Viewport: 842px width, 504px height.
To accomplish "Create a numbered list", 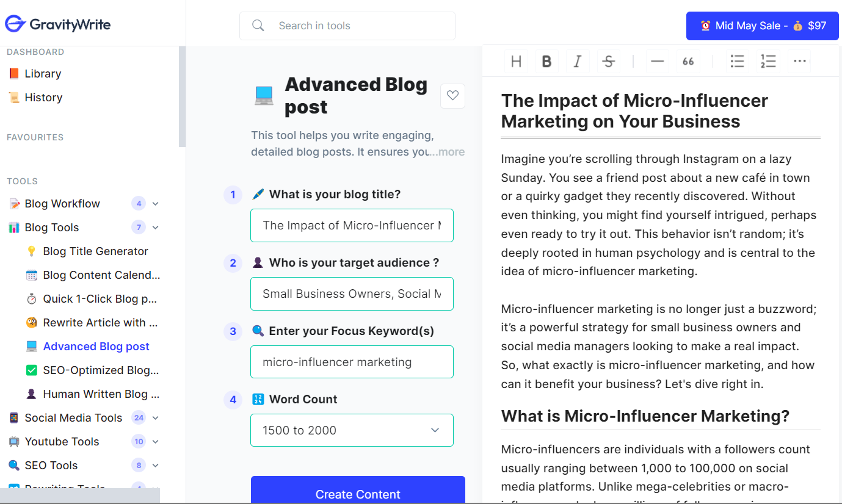I will 768,61.
